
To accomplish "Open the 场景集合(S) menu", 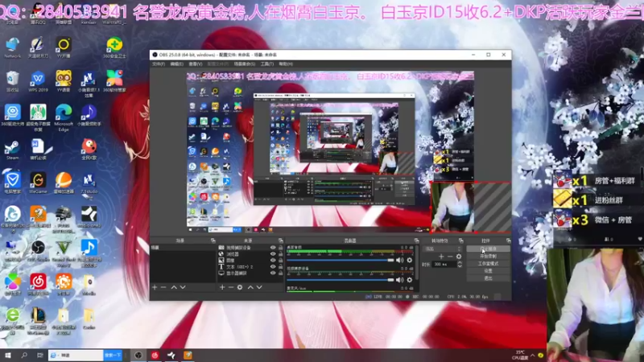I will (x=245, y=64).
